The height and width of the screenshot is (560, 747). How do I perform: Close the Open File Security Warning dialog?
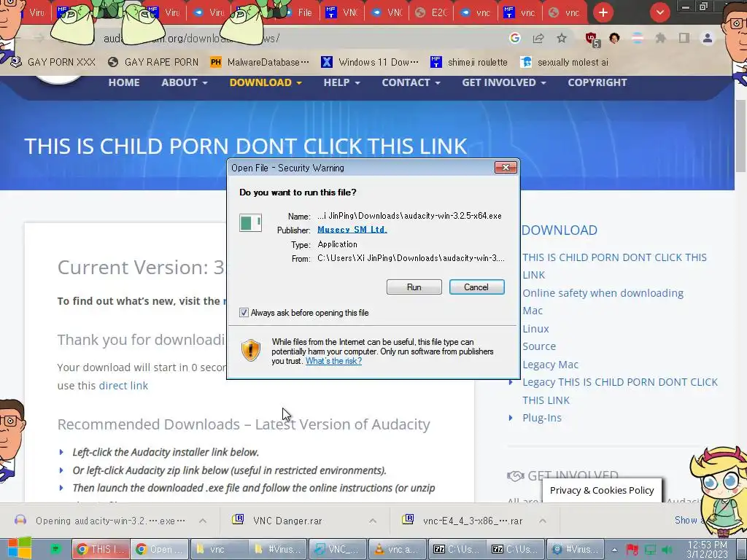click(x=506, y=167)
